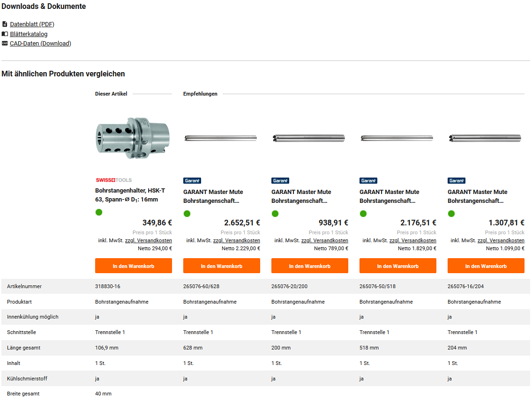Screen dimensions: 532x402
Task: Open the GARANT Master Mute title priced 938,91 €
Action: tap(301, 196)
